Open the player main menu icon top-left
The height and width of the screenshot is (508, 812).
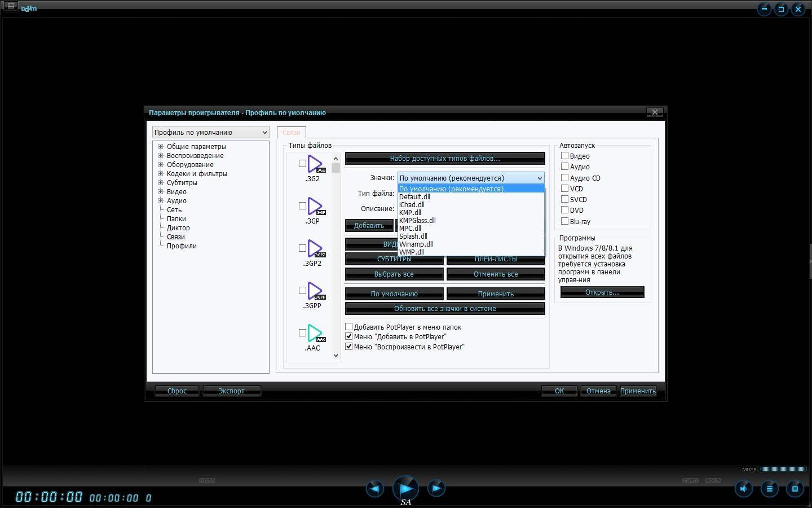11,6
